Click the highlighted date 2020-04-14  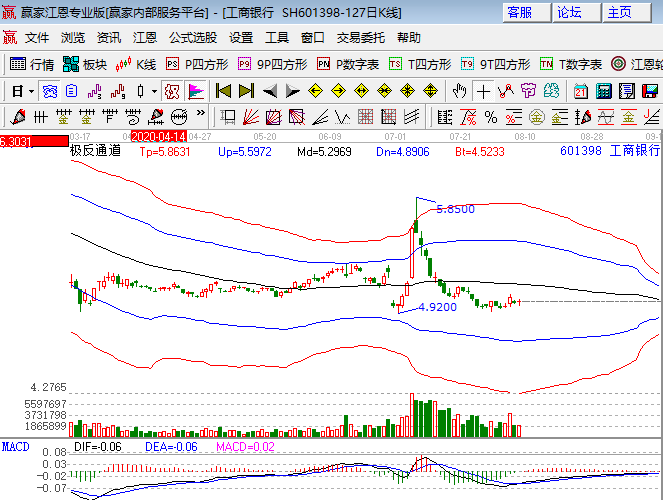pos(159,137)
